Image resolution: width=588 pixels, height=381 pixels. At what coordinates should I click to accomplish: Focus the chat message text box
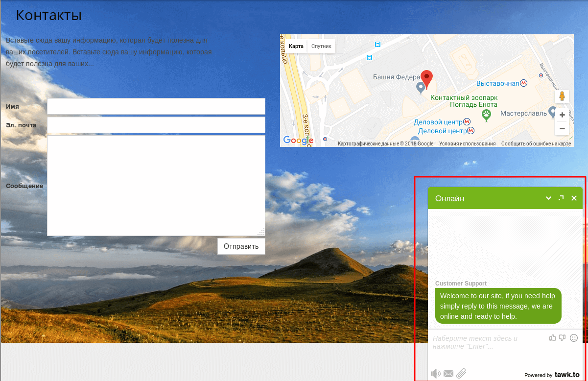pos(488,342)
